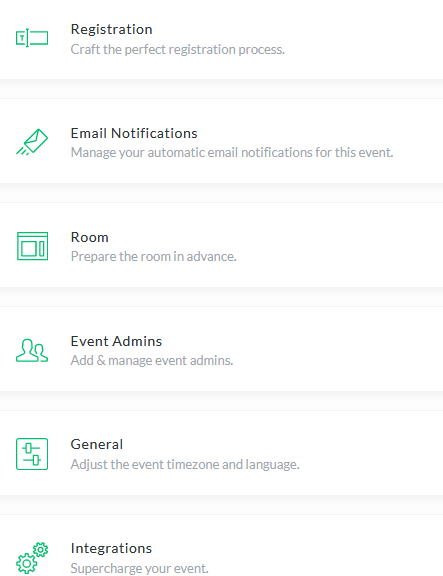Select the Room settings heading

click(x=90, y=237)
